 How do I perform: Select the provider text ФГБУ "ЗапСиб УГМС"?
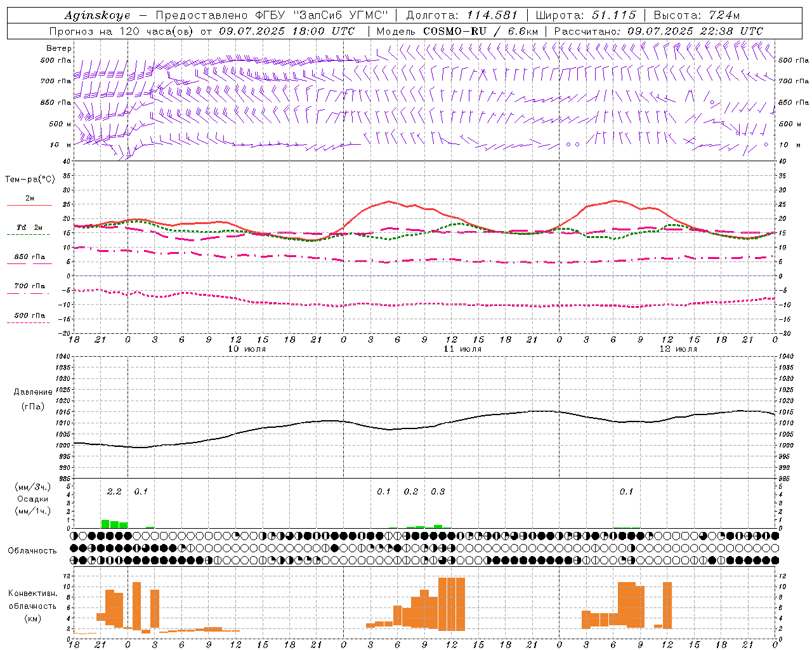(x=322, y=15)
